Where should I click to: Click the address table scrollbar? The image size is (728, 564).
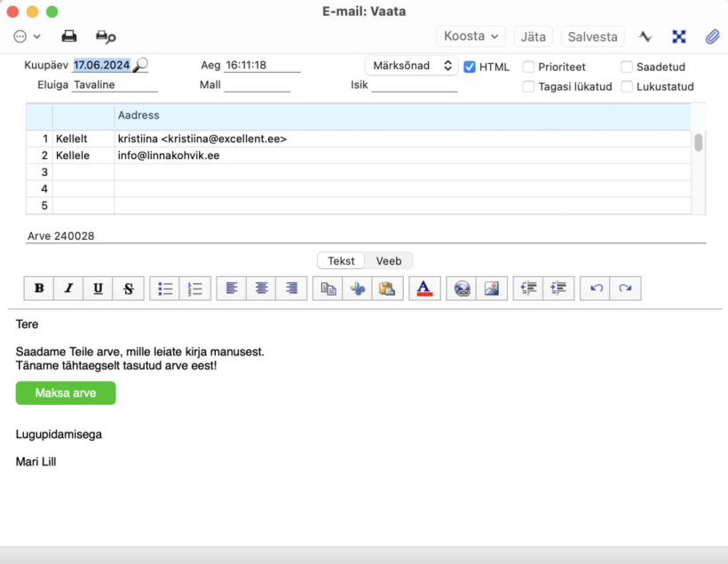699,142
